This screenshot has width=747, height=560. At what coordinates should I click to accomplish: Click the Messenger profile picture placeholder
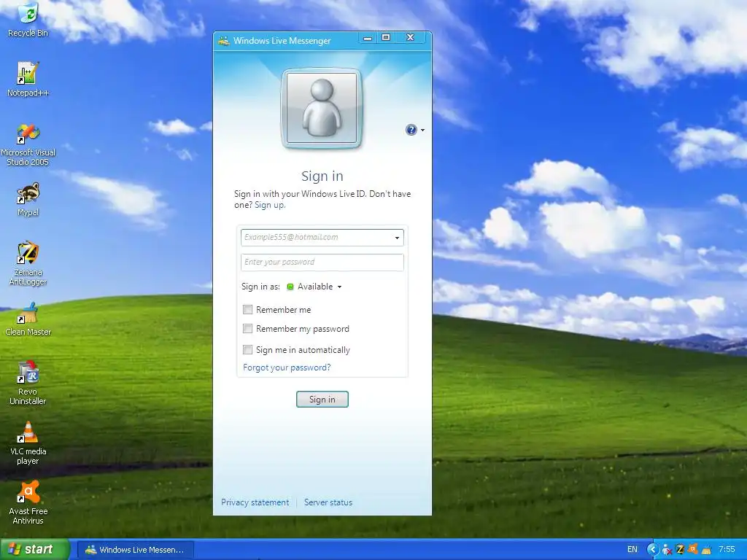point(322,108)
